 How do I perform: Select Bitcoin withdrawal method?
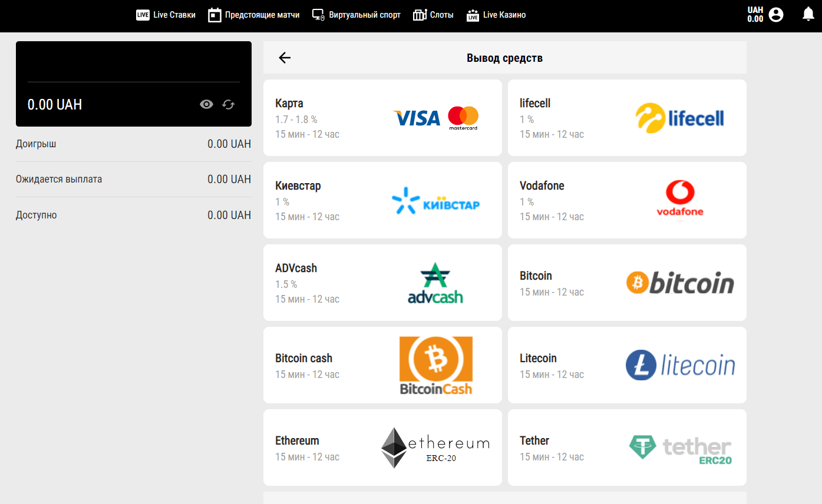(x=627, y=283)
